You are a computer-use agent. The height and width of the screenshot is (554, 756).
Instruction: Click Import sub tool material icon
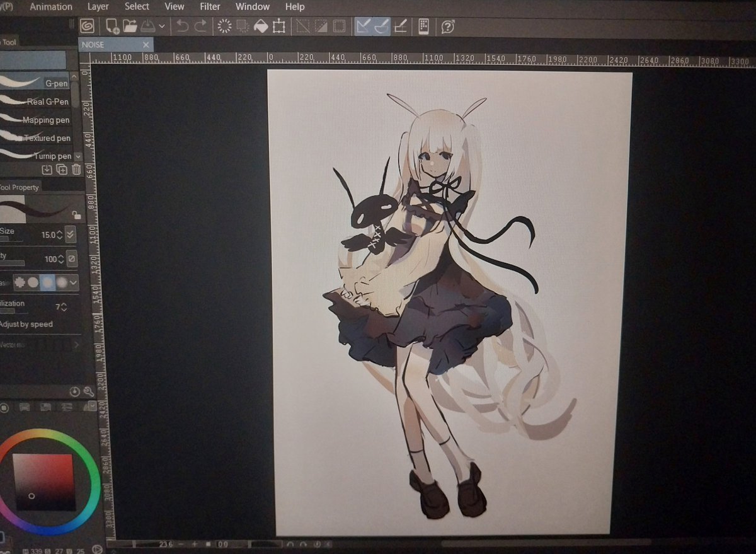(47, 169)
